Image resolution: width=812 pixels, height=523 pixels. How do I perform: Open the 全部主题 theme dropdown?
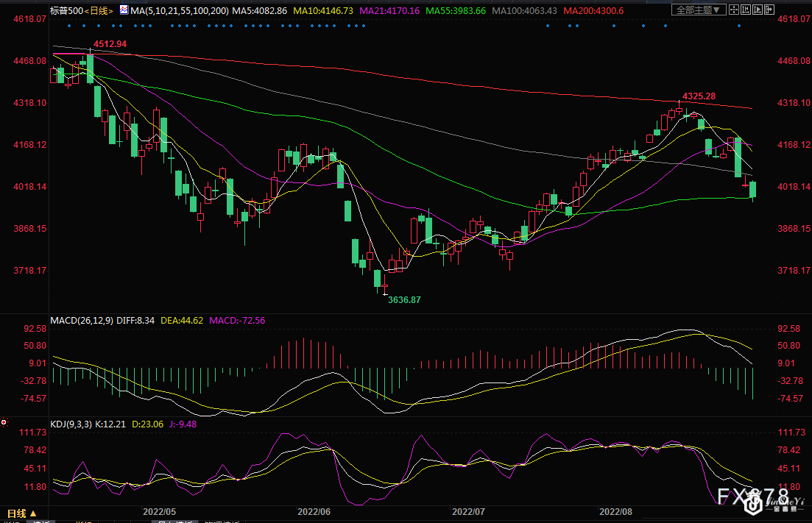coord(698,10)
